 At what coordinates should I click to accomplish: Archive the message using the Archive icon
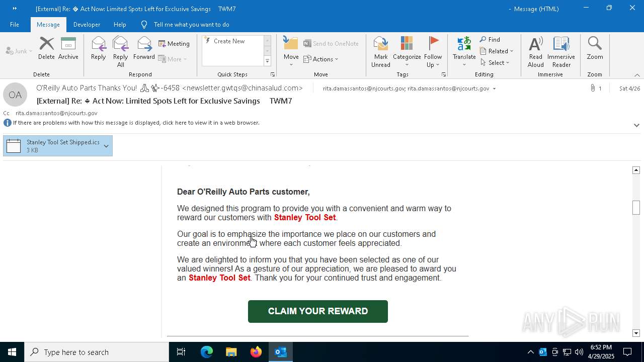pyautogui.click(x=68, y=49)
